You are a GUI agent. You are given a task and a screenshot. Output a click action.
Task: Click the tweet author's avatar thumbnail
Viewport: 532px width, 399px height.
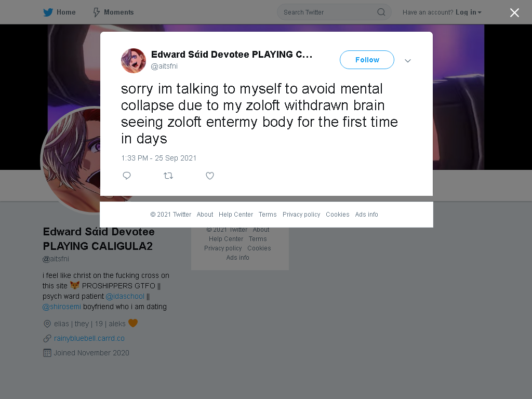(134, 61)
